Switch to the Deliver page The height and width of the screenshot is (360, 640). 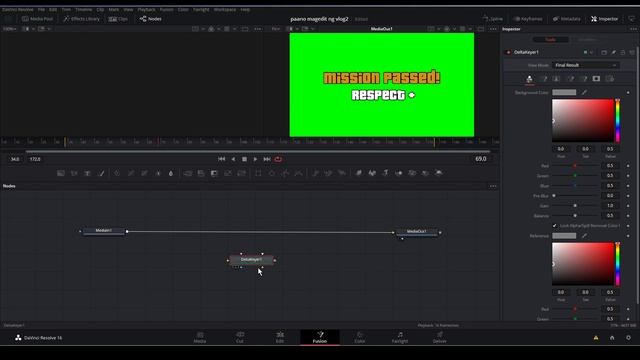point(440,337)
